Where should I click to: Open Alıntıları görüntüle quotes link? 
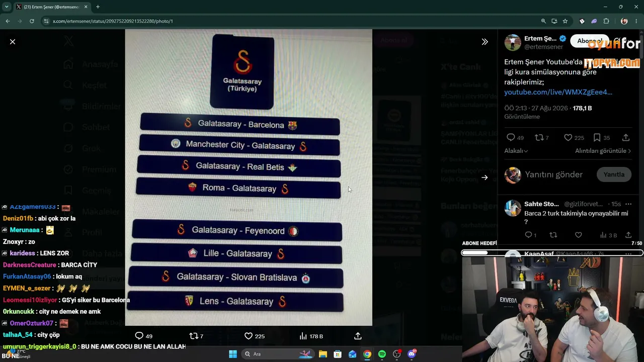pos(603,151)
